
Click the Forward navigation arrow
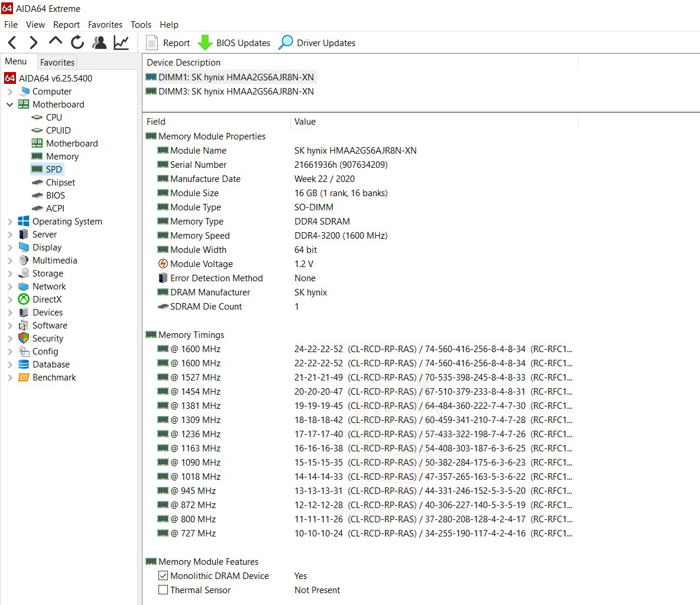(x=34, y=43)
